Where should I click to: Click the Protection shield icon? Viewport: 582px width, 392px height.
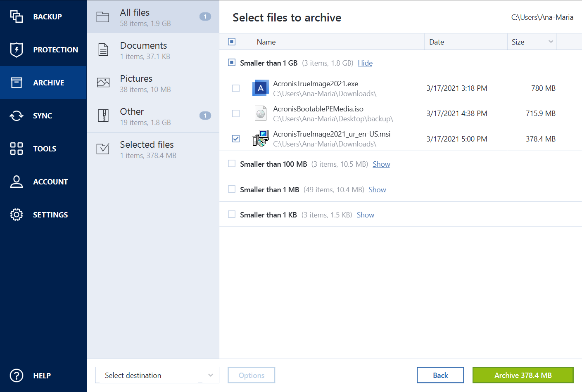[x=17, y=50]
